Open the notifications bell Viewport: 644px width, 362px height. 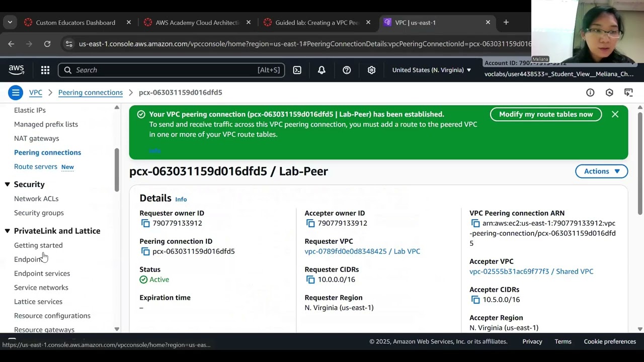pos(321,70)
